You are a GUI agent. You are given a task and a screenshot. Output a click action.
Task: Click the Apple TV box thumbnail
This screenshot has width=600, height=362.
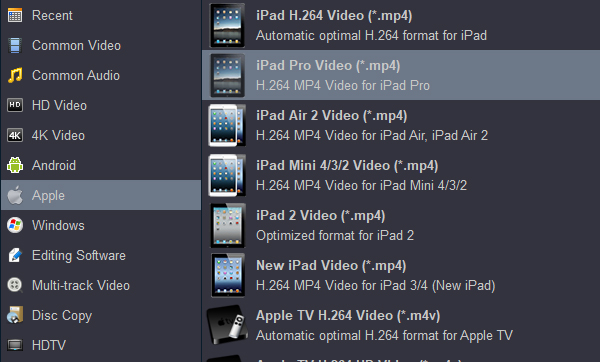tap(227, 324)
